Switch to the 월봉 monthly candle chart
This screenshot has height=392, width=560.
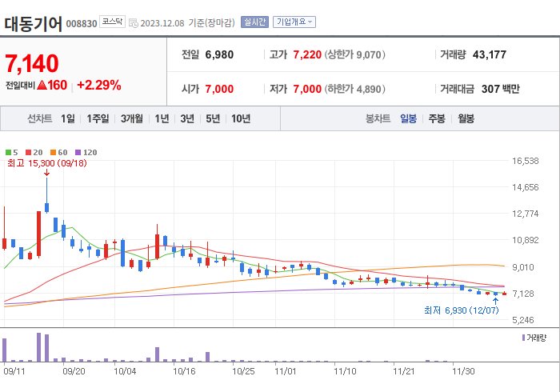pyautogui.click(x=466, y=118)
